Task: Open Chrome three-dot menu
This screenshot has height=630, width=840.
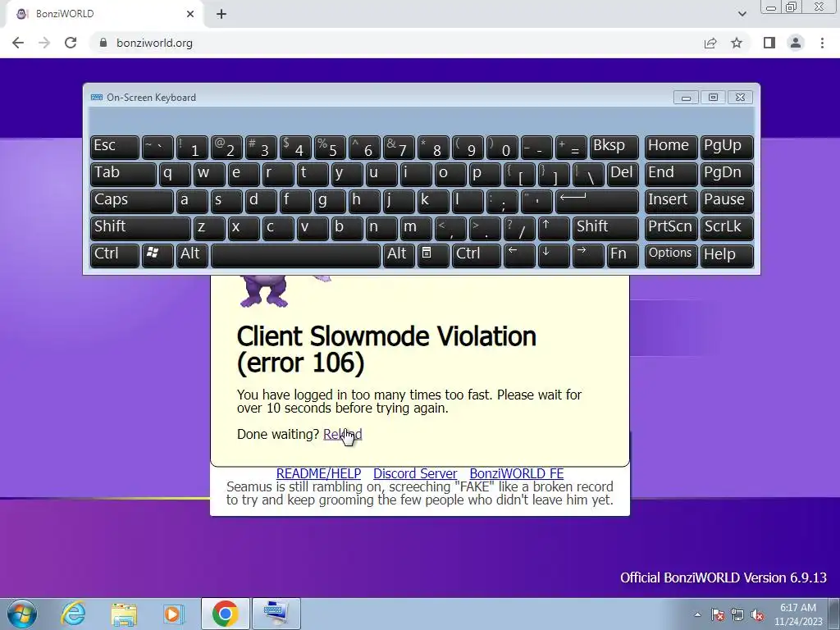Action: (822, 43)
